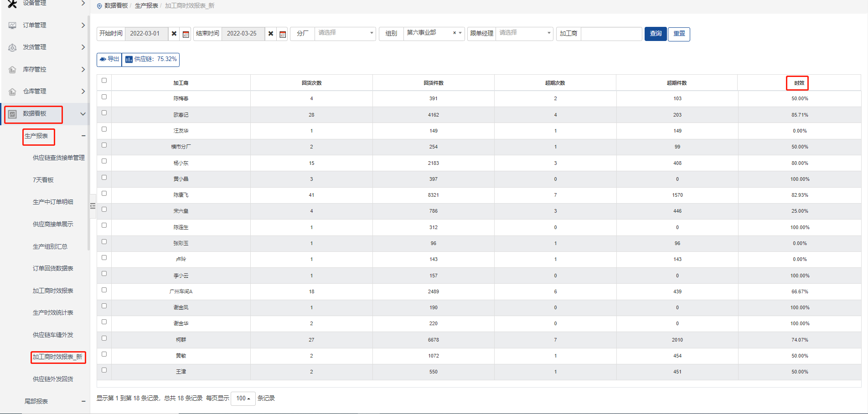Click the start date calendar icon
The width and height of the screenshot is (868, 414).
point(186,34)
